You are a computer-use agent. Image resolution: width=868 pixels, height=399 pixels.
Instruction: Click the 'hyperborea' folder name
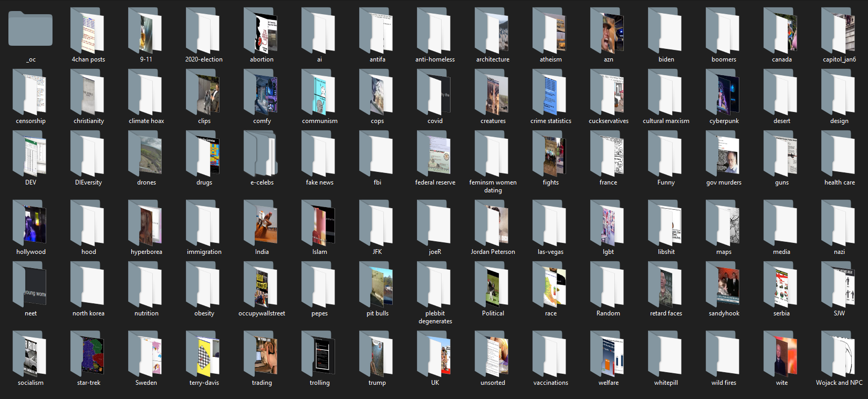(x=147, y=252)
